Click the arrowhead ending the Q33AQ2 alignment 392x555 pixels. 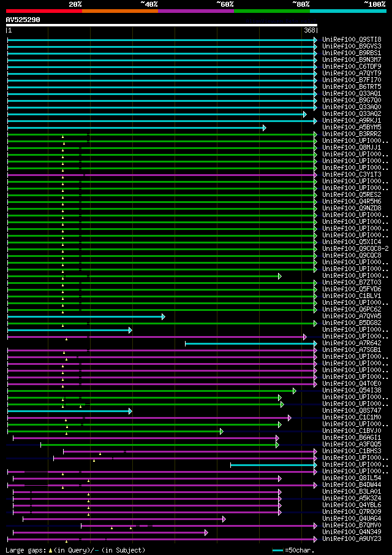[x=304, y=114]
